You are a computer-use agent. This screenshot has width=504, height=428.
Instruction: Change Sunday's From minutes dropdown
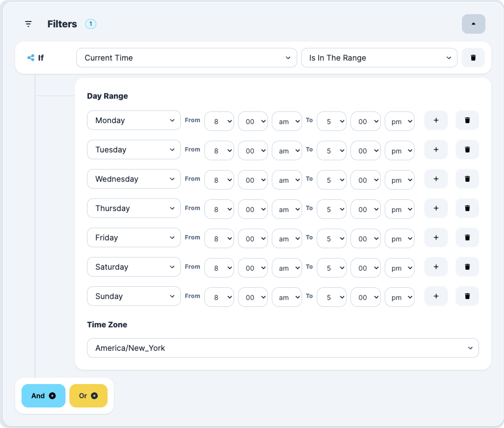253,297
